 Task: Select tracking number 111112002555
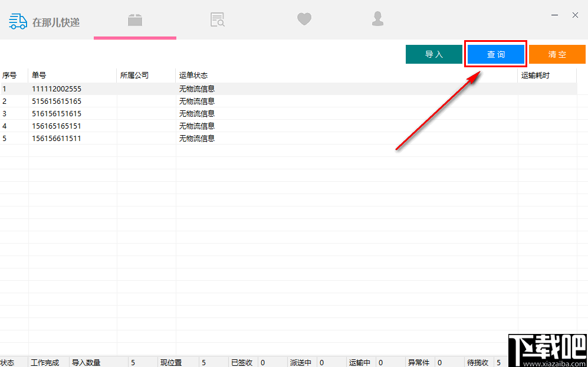coord(57,89)
